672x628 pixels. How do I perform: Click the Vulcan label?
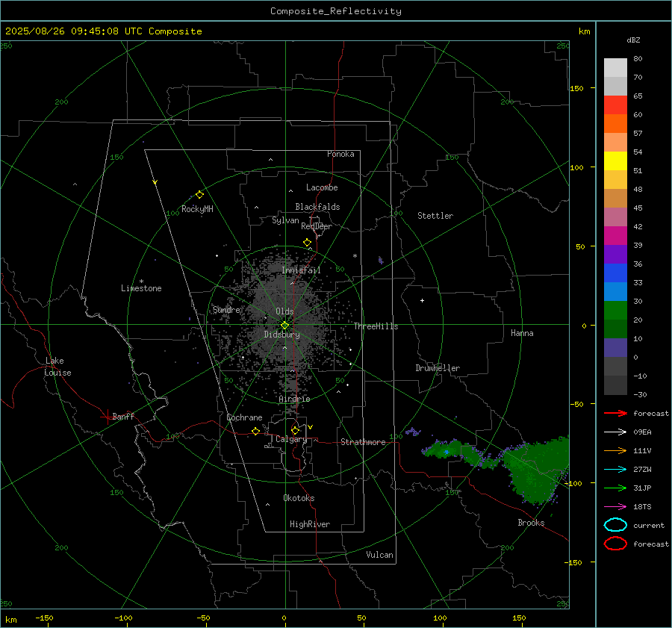pyautogui.click(x=379, y=555)
